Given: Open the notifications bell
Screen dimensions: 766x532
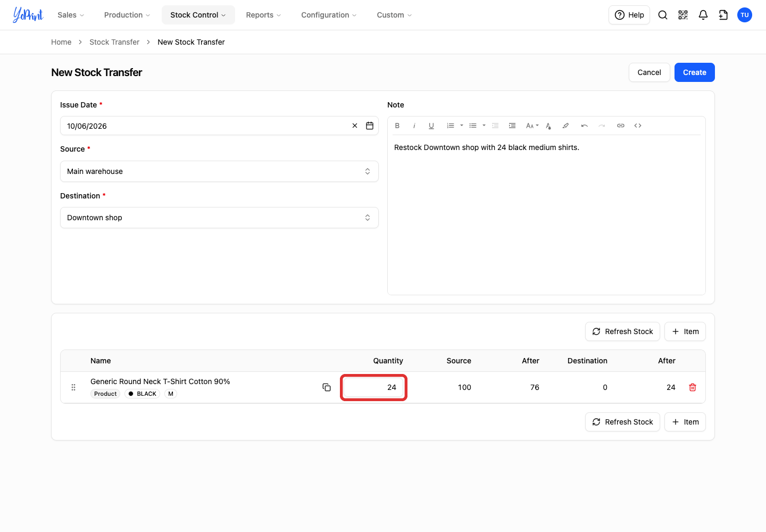Looking at the screenshot, I should pyautogui.click(x=703, y=15).
